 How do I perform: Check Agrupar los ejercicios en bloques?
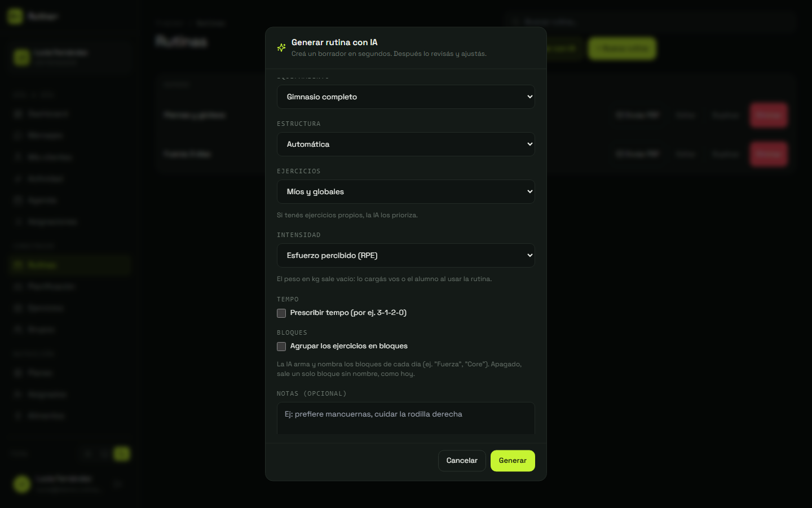coord(281,347)
